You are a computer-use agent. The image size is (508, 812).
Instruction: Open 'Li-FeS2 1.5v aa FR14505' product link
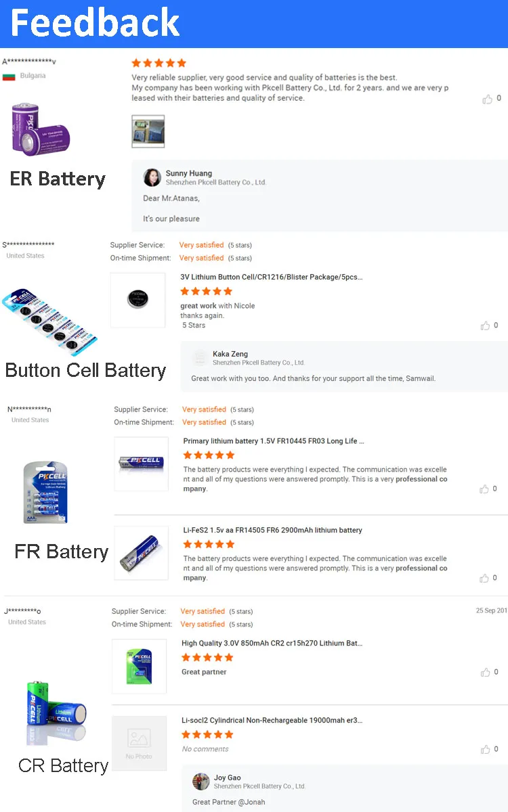(x=272, y=531)
